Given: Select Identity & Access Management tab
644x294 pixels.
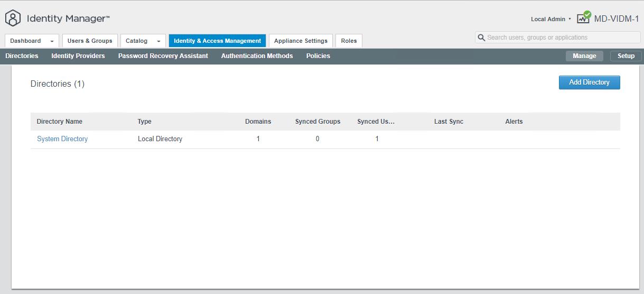Looking at the screenshot, I should point(217,41).
